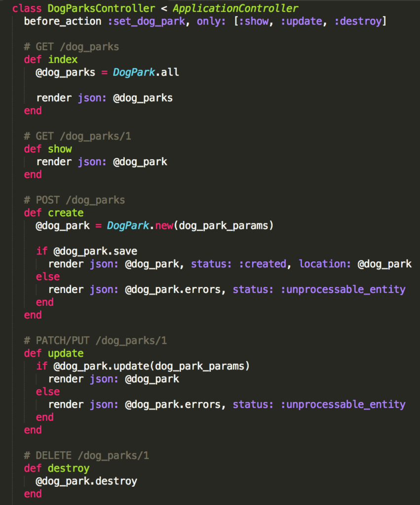Click the comment '# POST /dog_parks'
The width and height of the screenshot is (420, 505).
point(74,200)
